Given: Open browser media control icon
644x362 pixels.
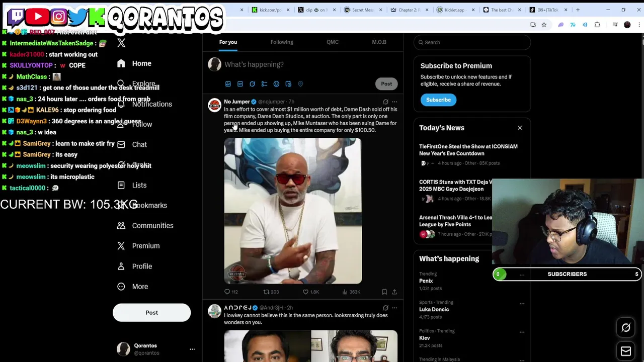Looking at the screenshot, I should (x=615, y=25).
